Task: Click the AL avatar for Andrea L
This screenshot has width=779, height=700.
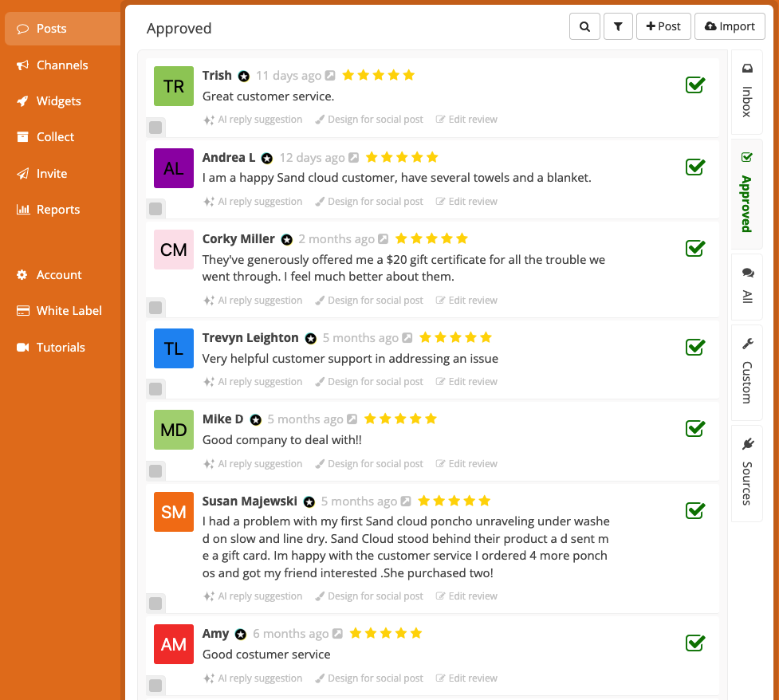Action: click(x=174, y=168)
